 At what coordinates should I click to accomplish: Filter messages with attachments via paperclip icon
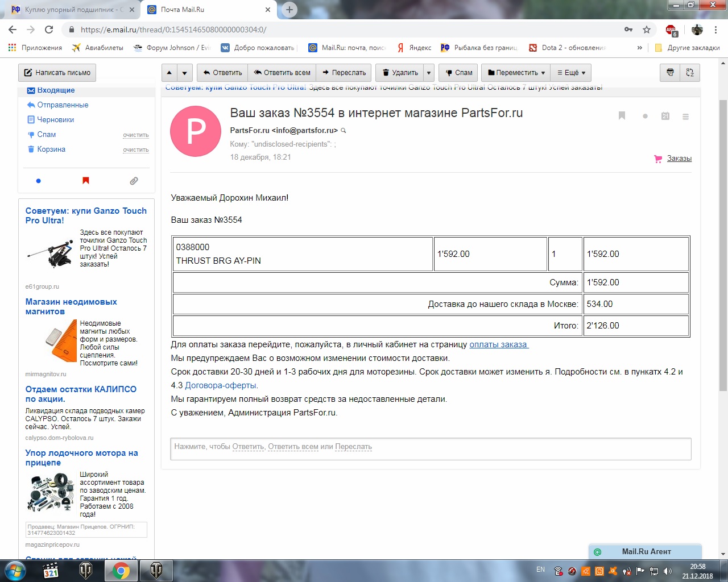click(134, 181)
